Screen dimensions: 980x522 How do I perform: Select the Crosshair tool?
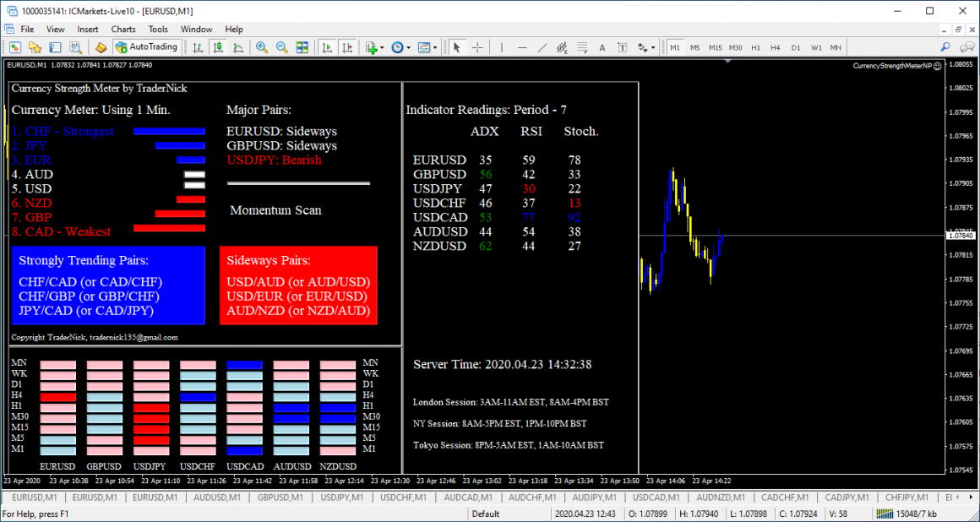[478, 47]
